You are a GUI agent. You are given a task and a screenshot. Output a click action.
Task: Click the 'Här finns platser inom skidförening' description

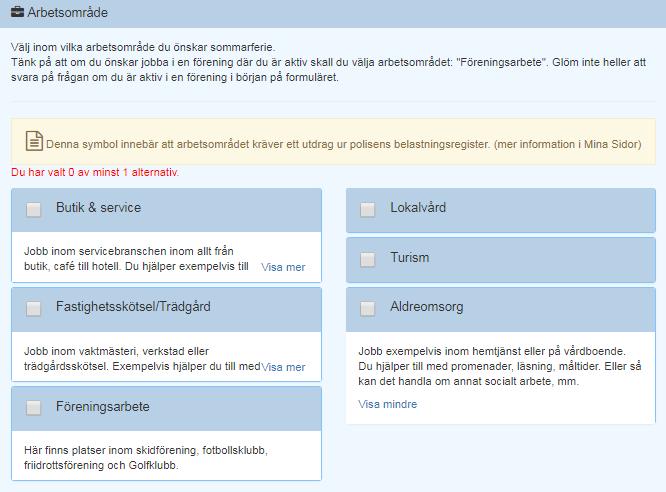(x=146, y=458)
